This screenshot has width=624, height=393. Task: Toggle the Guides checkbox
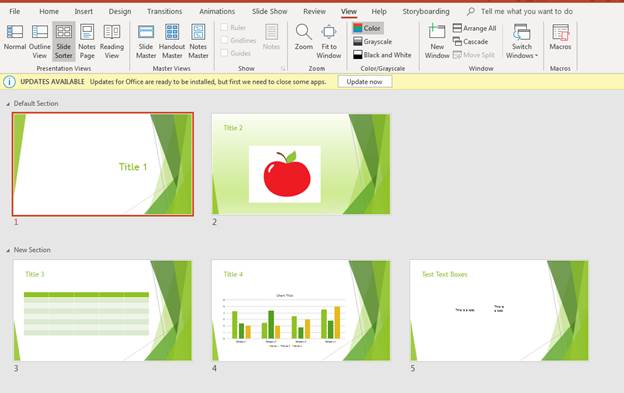point(224,53)
